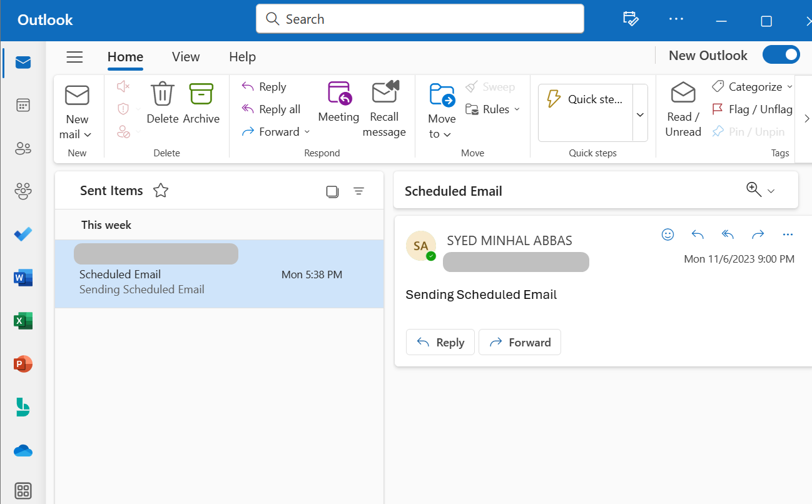The height and width of the screenshot is (504, 812).
Task: Switch to the View tab
Action: pos(186,57)
